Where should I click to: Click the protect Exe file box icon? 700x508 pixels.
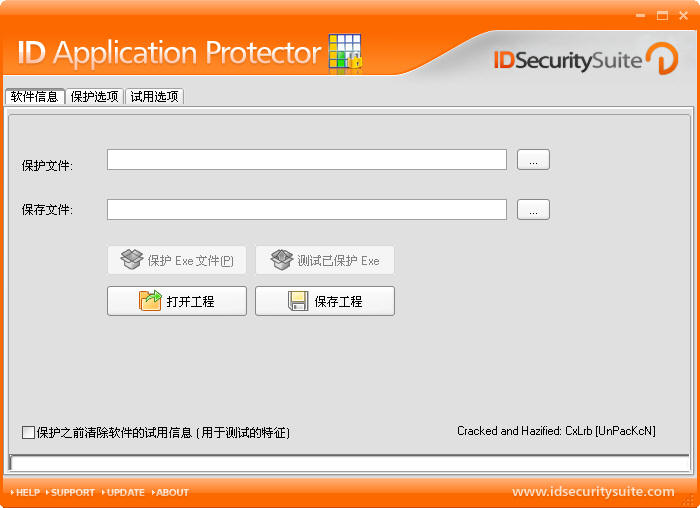click(132, 260)
